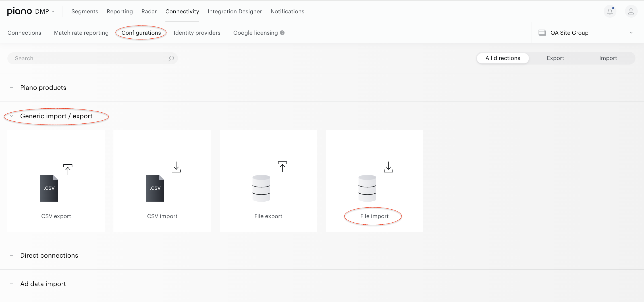644x302 pixels.
Task: Click the search magnifier icon
Action: (x=171, y=58)
